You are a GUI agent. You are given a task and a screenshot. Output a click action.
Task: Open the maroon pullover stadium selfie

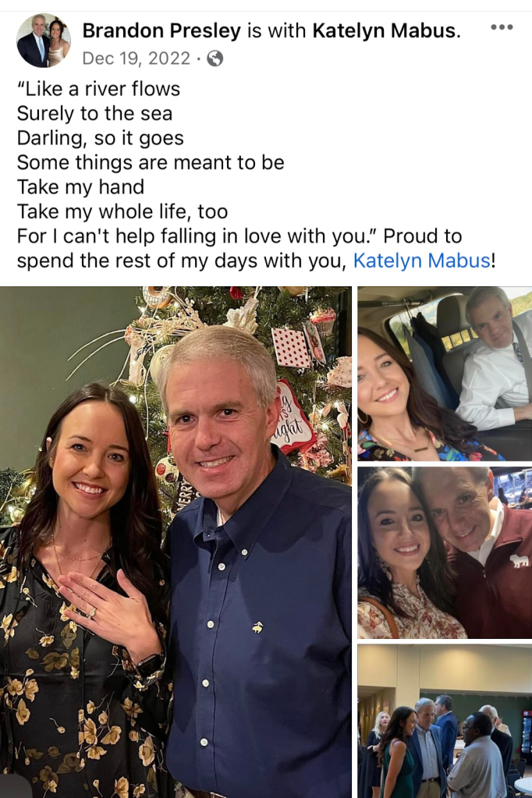(x=445, y=553)
